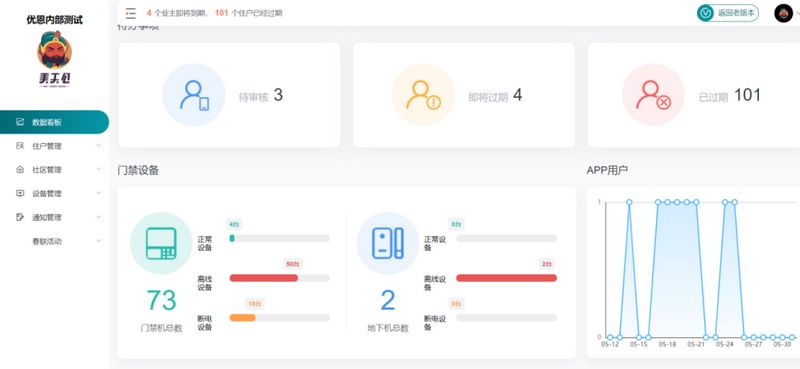
Task: Click the 05-21 axis label on chart
Action: [x=696, y=345]
